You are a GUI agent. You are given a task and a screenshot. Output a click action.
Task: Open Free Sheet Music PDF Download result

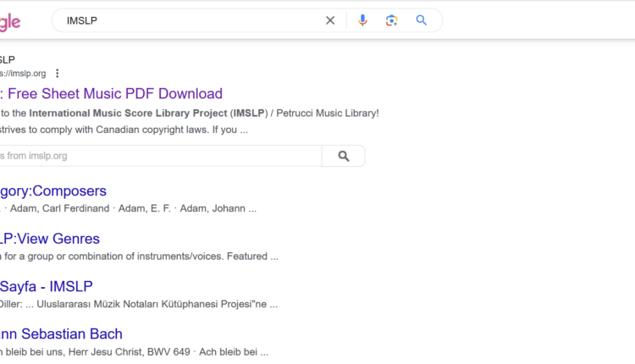click(111, 93)
